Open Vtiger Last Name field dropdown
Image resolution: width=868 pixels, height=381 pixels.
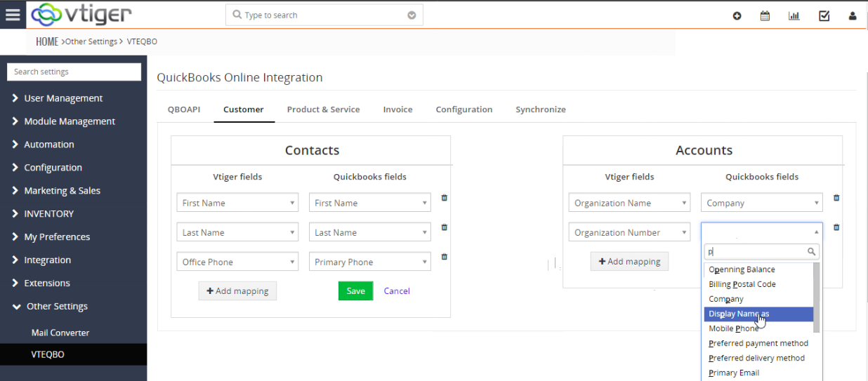click(237, 232)
